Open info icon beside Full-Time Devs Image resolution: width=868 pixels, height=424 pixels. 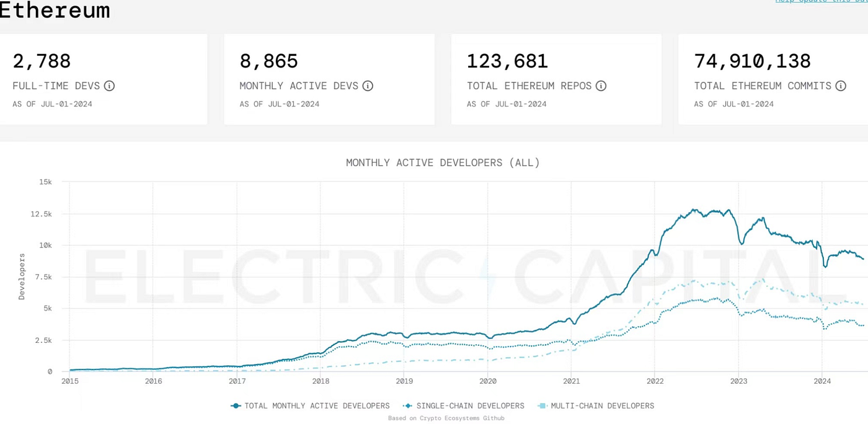coord(109,86)
